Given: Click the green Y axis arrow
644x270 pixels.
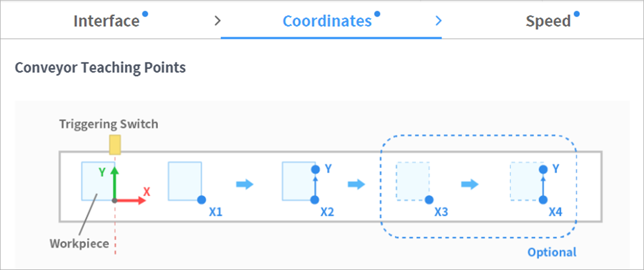Looking at the screenshot, I should [x=115, y=180].
